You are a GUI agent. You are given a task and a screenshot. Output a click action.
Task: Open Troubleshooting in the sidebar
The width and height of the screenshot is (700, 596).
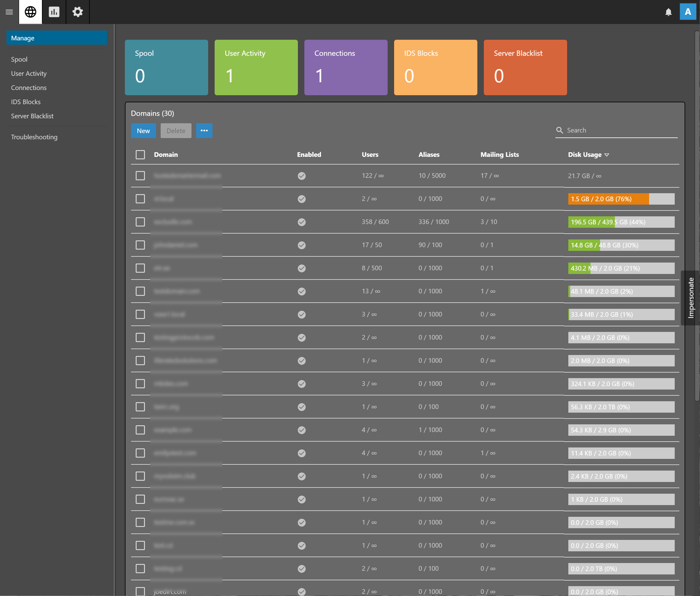[x=34, y=137]
